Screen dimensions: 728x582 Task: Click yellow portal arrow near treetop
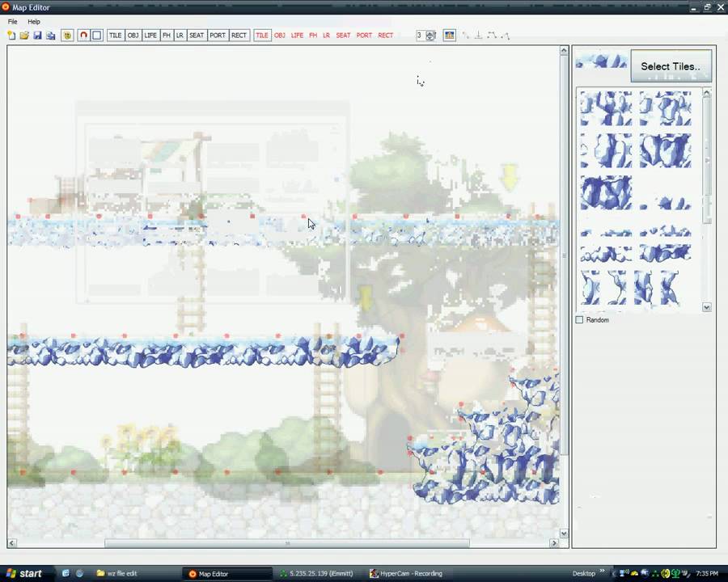tap(510, 177)
